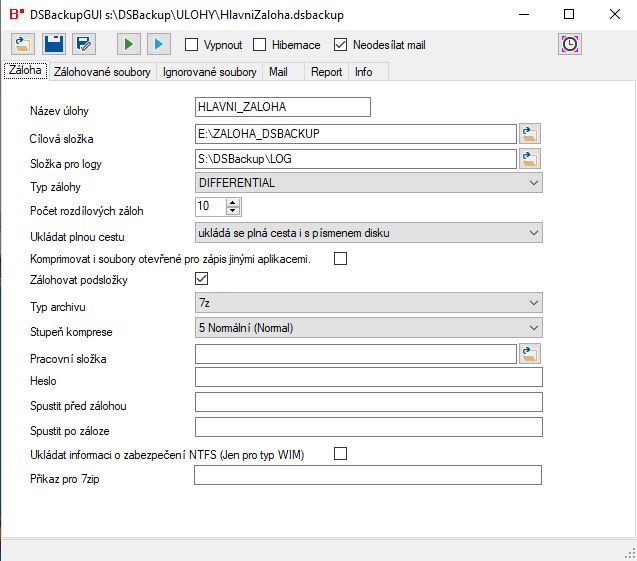Open the Stupeň komprese dropdown
The image size is (637, 561).
tap(368, 328)
